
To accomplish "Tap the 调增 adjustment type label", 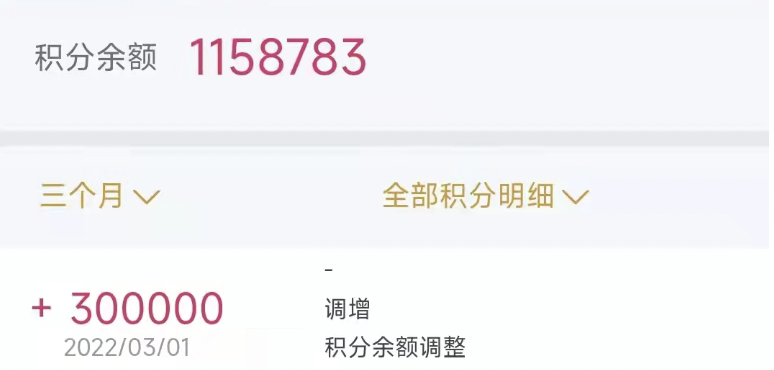I will [347, 310].
